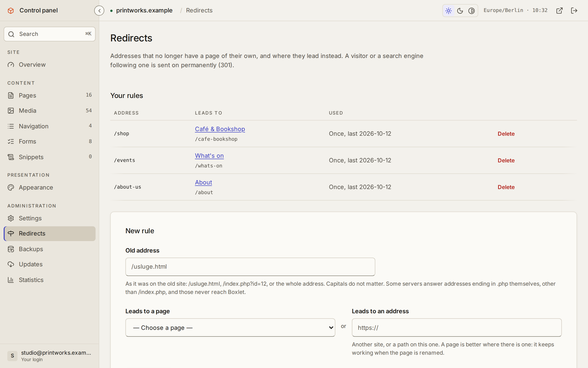
Task: Click the Backups database icon
Action: point(11,249)
